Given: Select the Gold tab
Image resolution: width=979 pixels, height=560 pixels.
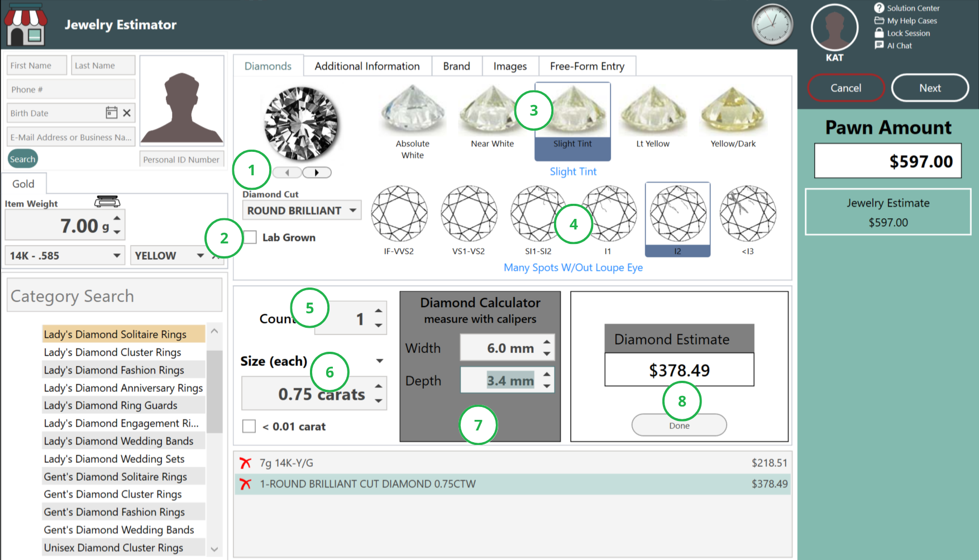Looking at the screenshot, I should 23,184.
